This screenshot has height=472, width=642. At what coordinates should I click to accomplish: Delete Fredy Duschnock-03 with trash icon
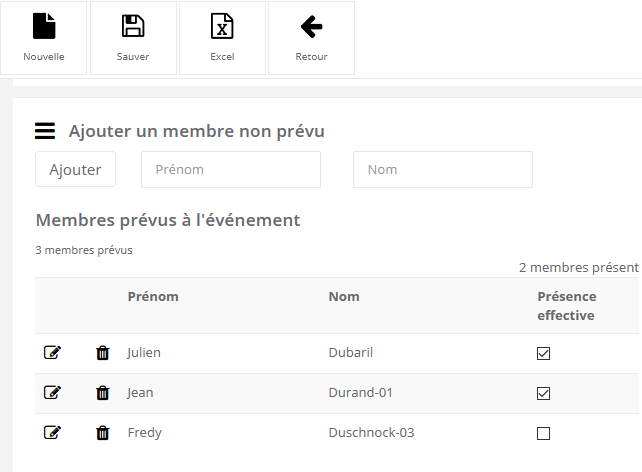102,433
